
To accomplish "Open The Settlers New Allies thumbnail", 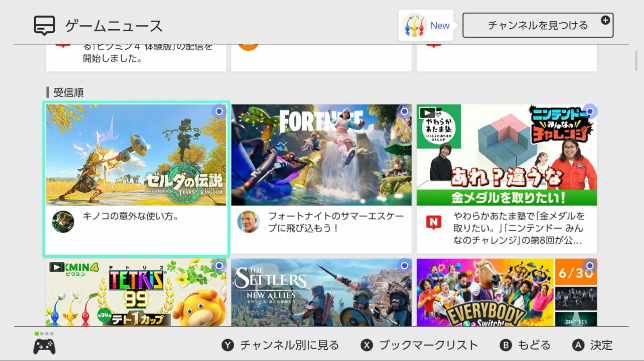I will point(322,292).
